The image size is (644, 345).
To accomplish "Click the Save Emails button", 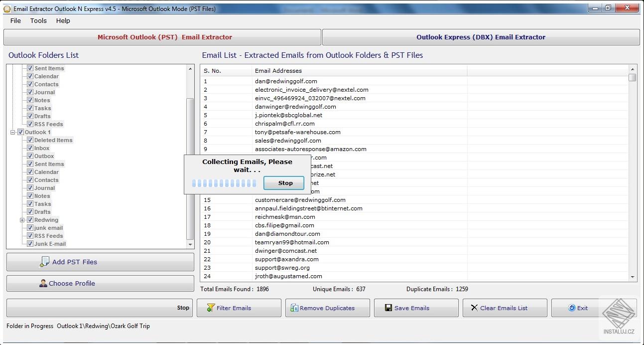I will pyautogui.click(x=416, y=308).
